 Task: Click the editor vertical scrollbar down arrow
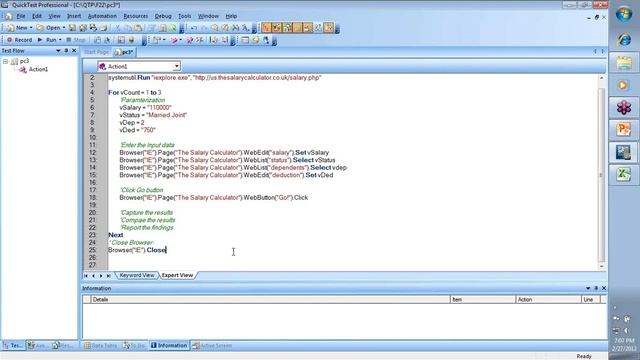click(601, 266)
